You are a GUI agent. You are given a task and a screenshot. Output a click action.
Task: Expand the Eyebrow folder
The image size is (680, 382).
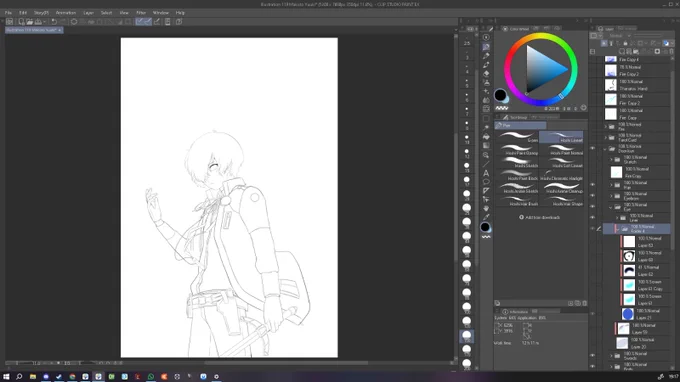pos(611,196)
